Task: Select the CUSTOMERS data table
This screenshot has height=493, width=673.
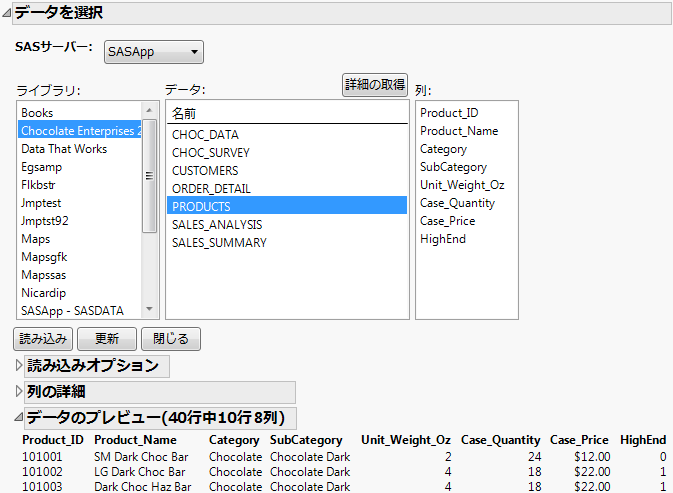Action: coord(205,171)
